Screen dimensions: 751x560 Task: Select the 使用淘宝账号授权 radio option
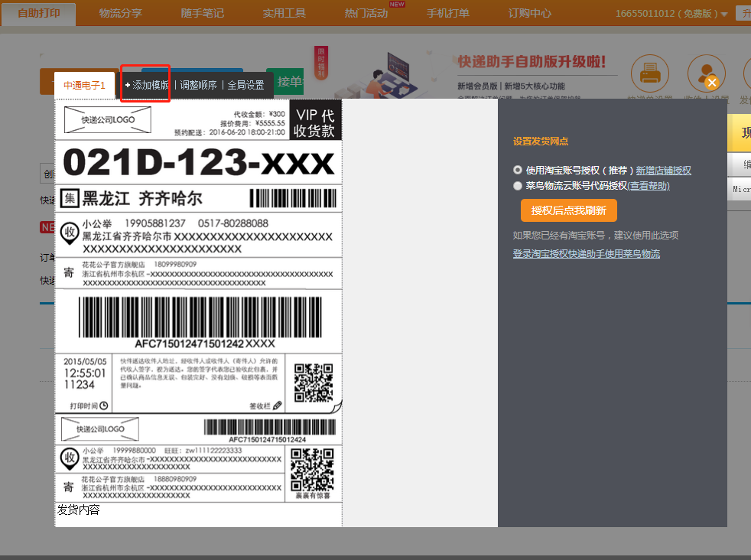pos(518,170)
